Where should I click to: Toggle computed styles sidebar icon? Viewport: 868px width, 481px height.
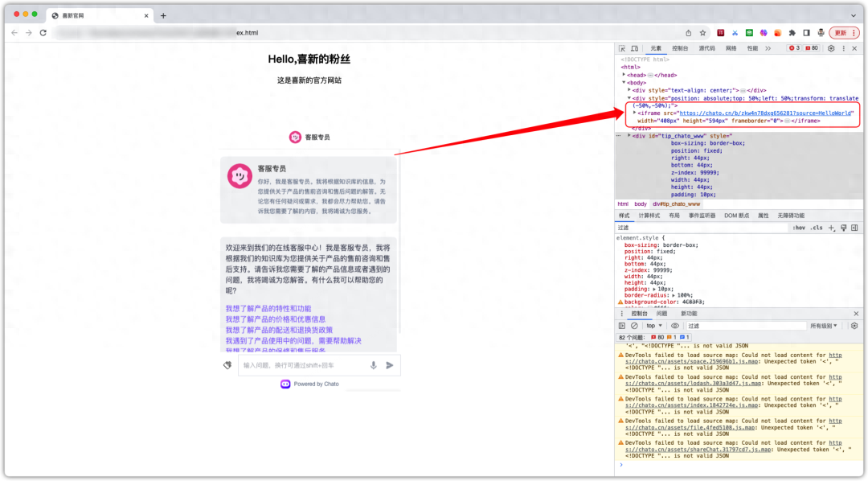[854, 228]
